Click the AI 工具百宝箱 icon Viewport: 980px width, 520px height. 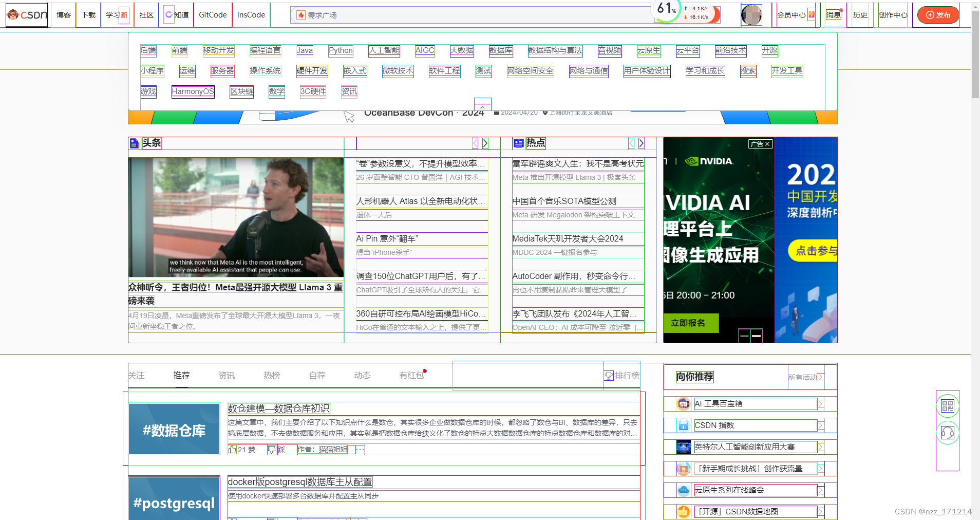tap(683, 404)
